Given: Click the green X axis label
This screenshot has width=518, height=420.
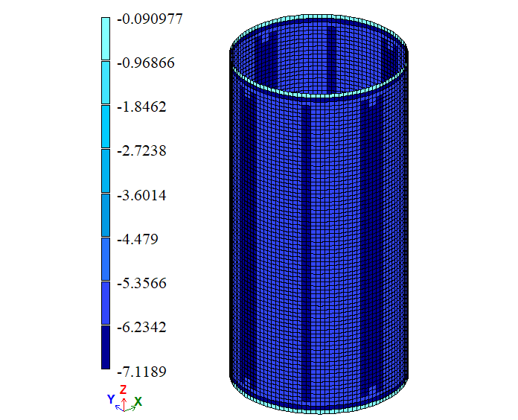Looking at the screenshot, I should pyautogui.click(x=138, y=401).
